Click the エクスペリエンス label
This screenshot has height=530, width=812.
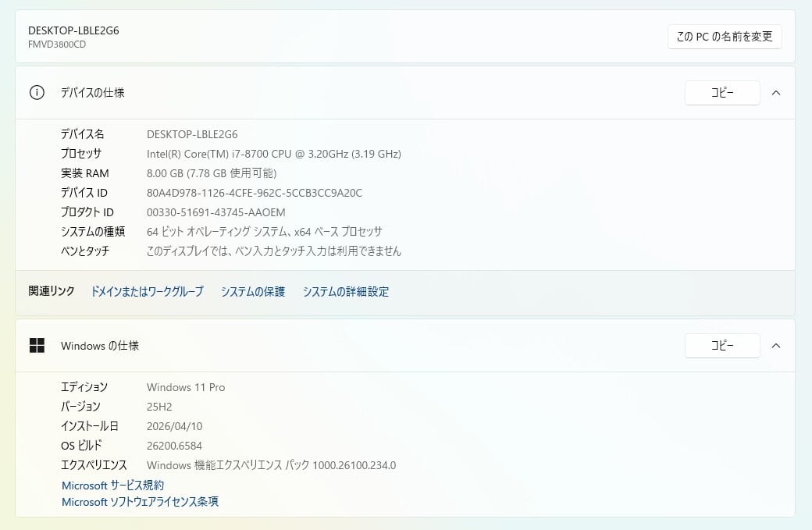[x=94, y=464]
